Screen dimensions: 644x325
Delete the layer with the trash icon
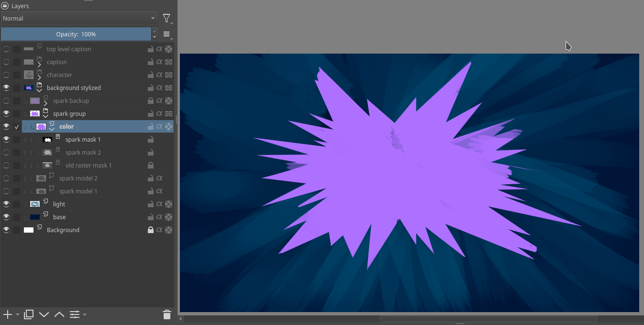click(x=167, y=314)
